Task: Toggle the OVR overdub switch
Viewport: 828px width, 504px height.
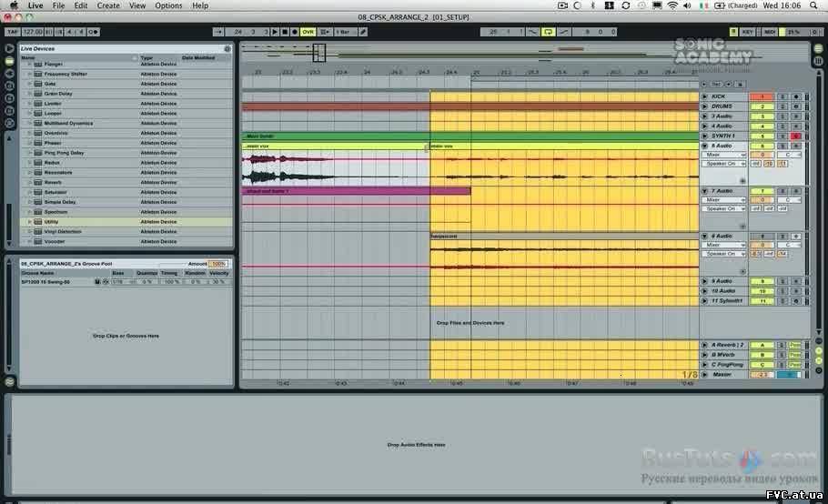Action: [x=308, y=32]
